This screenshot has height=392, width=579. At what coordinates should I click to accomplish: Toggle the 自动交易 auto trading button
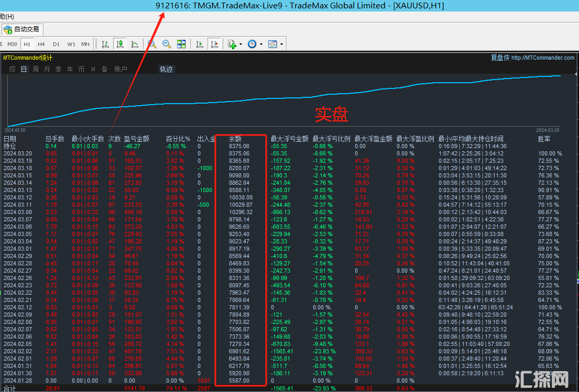coord(21,29)
